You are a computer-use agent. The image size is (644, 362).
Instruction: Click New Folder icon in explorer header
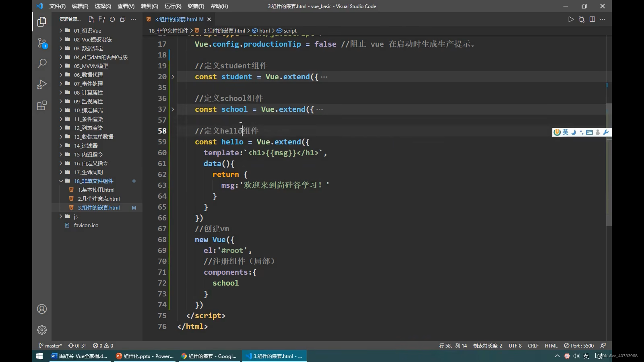pos(102,19)
